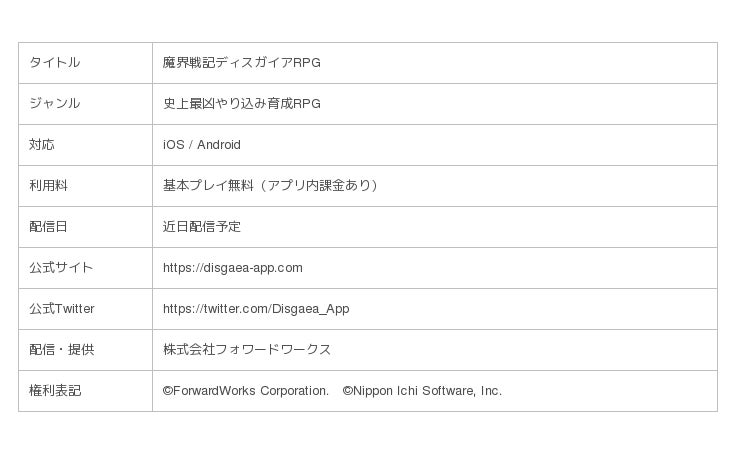Click the word Android in platforms
Image resolution: width=740 pixels, height=452 pixels.
(219, 145)
